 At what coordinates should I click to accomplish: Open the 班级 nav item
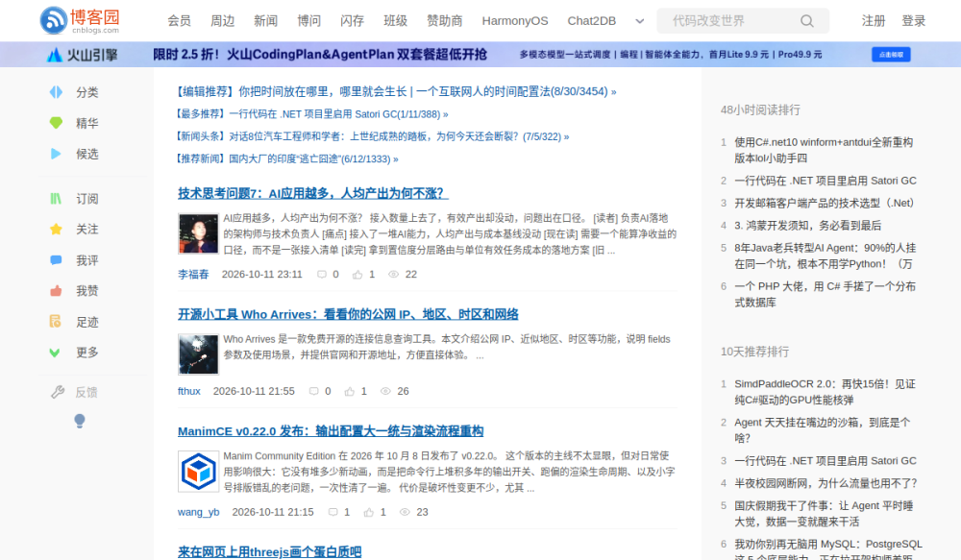click(x=395, y=21)
